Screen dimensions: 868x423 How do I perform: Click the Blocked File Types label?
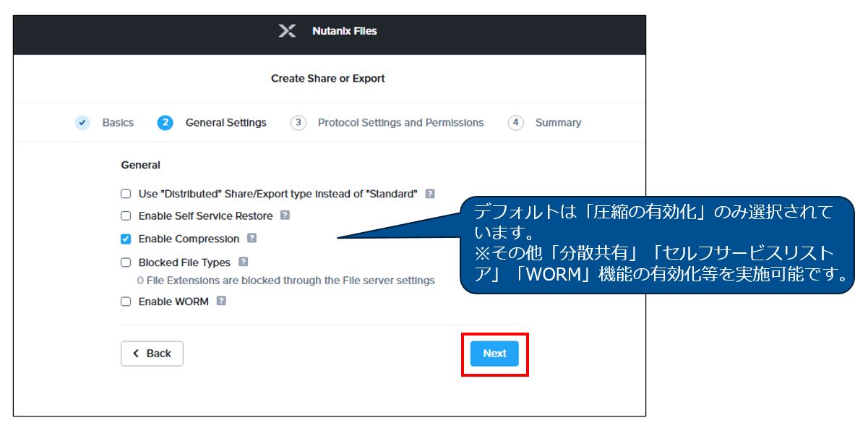click(184, 262)
